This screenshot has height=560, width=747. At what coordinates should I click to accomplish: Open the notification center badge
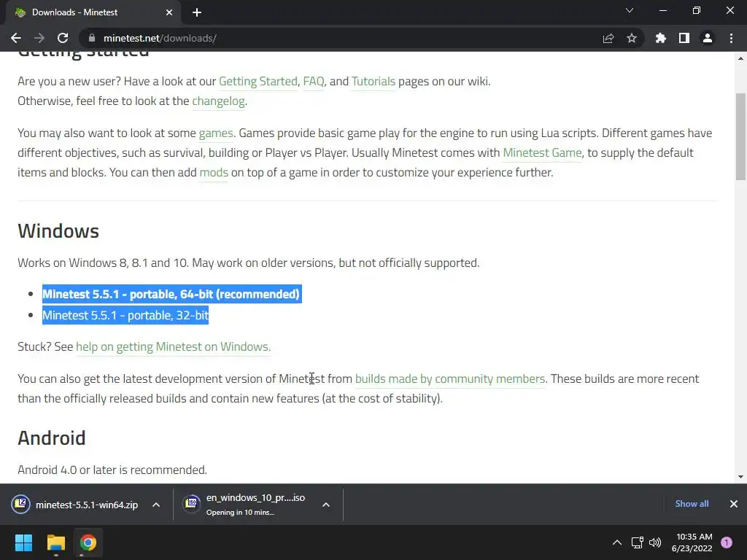[x=727, y=542]
